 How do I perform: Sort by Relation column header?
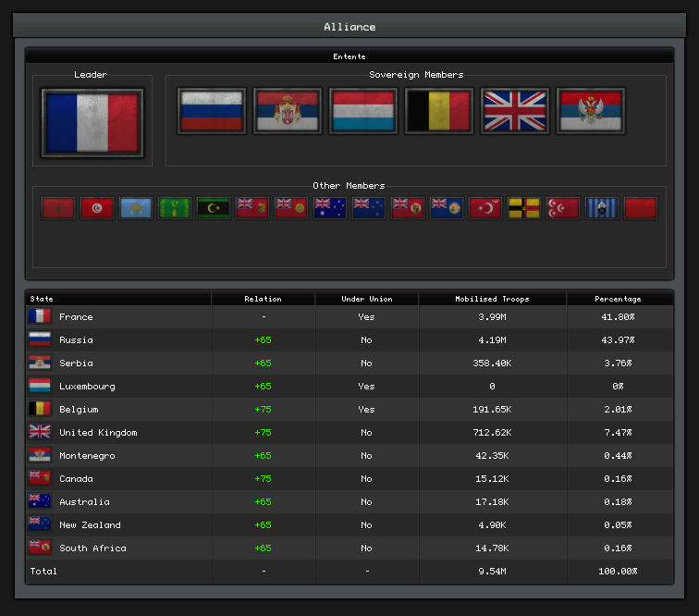(x=263, y=299)
